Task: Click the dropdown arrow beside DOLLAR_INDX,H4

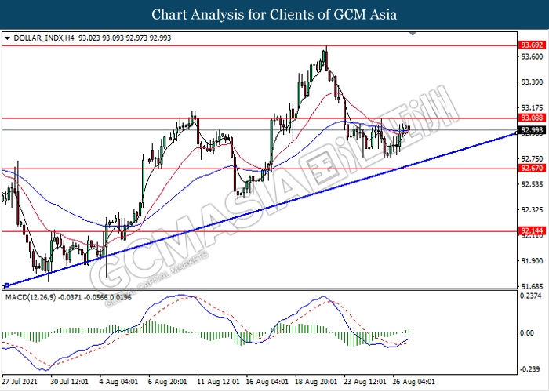Action: pyautogui.click(x=7, y=38)
